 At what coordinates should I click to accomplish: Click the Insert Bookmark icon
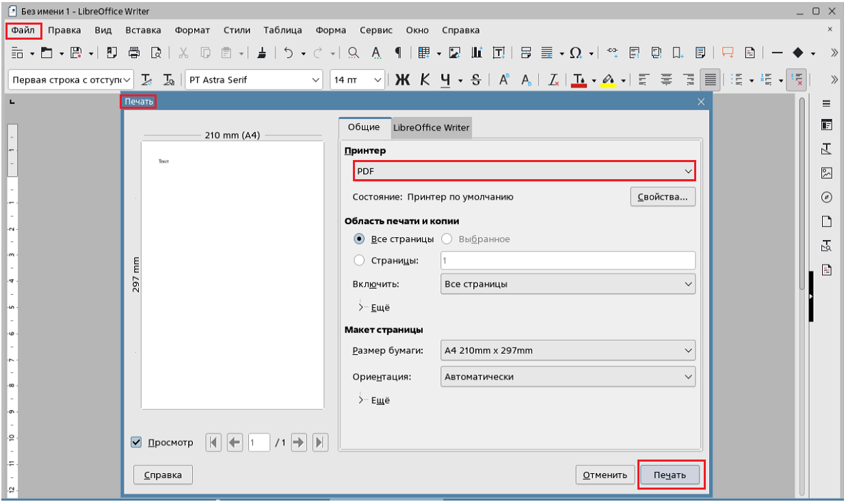point(678,53)
